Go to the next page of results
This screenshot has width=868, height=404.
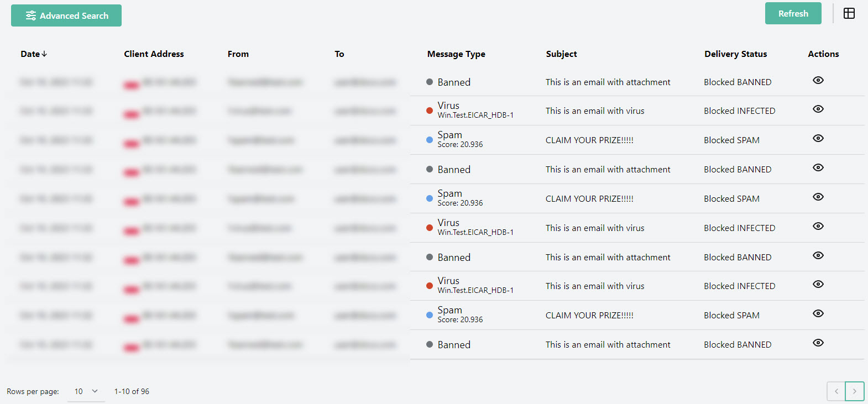pyautogui.click(x=855, y=391)
